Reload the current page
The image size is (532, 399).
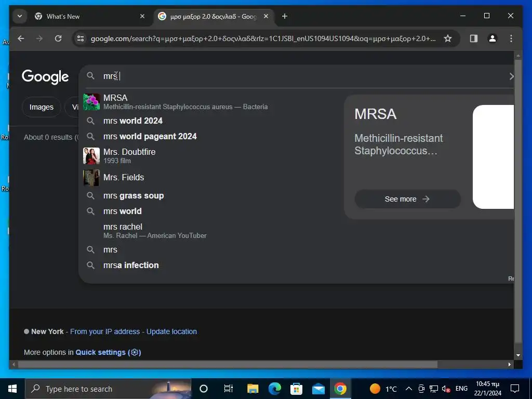tap(58, 38)
